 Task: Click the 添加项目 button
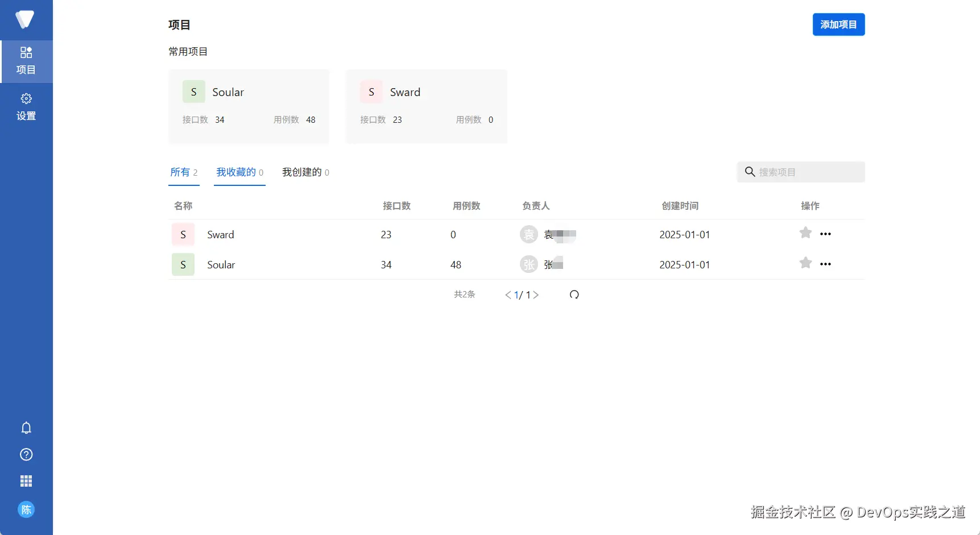point(839,24)
